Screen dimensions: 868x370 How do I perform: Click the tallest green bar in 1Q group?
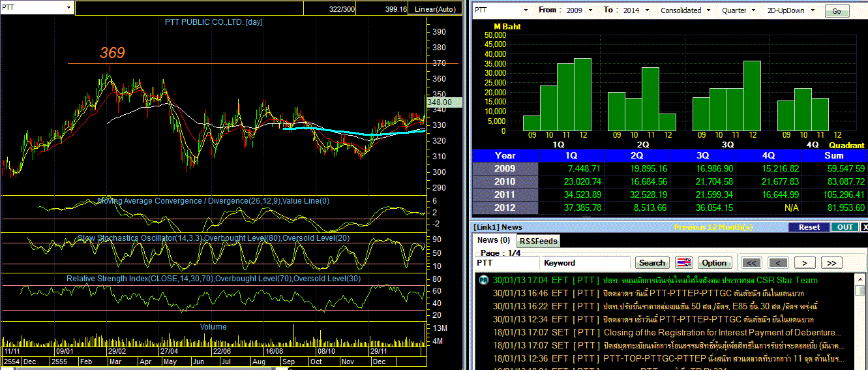582,95
